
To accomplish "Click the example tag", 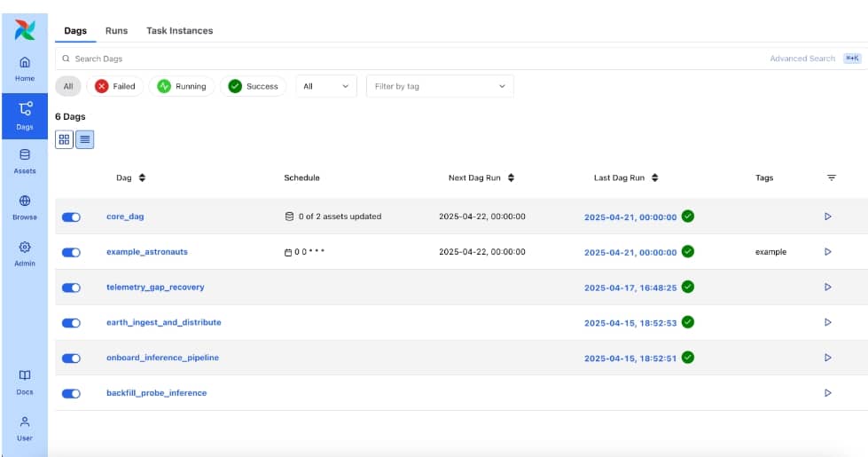I will 770,252.
